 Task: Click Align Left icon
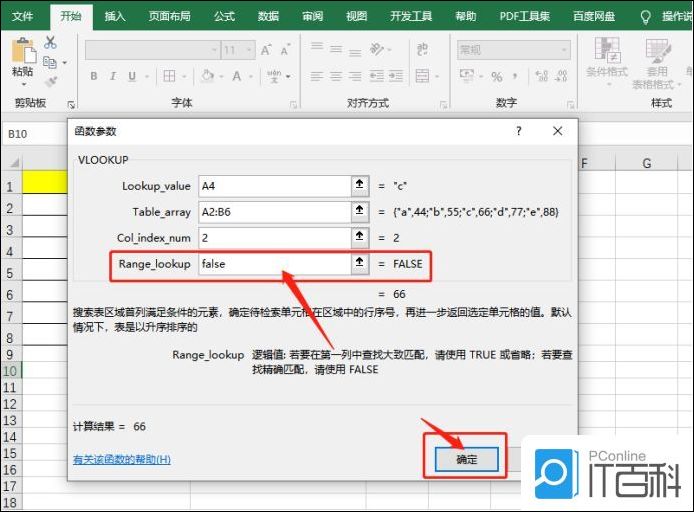317,76
